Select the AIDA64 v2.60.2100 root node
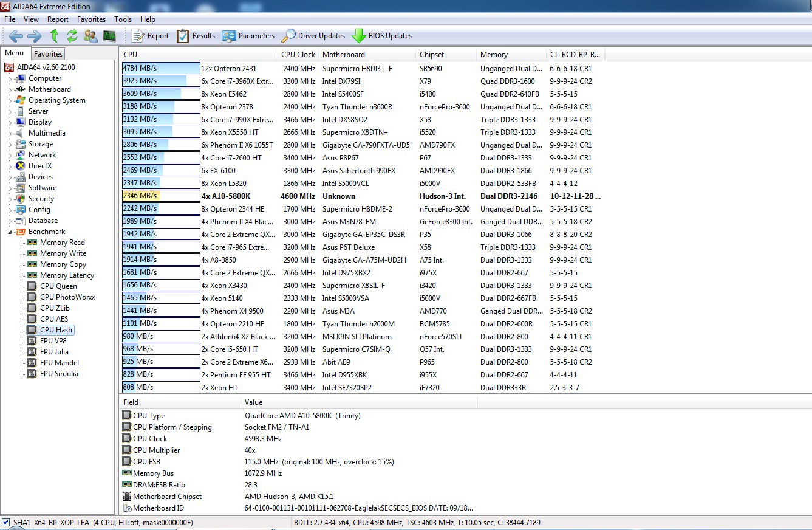This screenshot has height=530, width=812. 40,67
